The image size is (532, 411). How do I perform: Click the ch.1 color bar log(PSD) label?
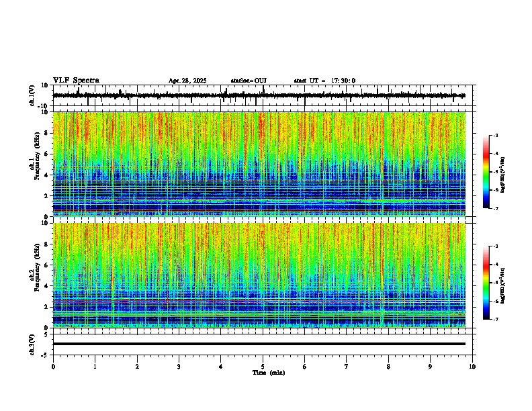tap(503, 175)
